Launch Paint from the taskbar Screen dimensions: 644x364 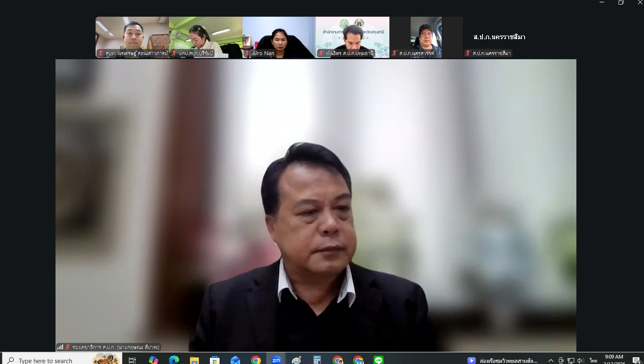click(296, 359)
